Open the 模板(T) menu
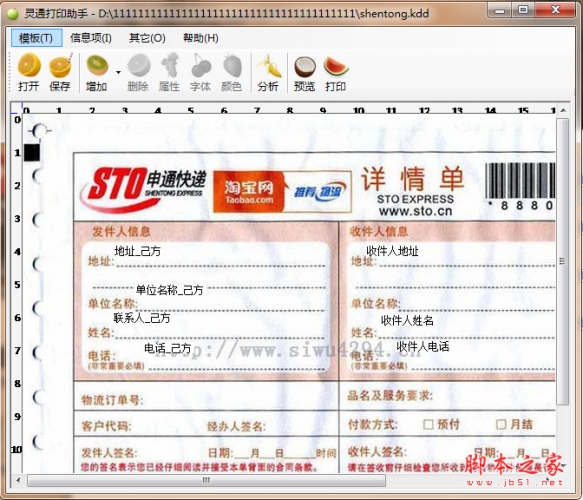 [36, 38]
